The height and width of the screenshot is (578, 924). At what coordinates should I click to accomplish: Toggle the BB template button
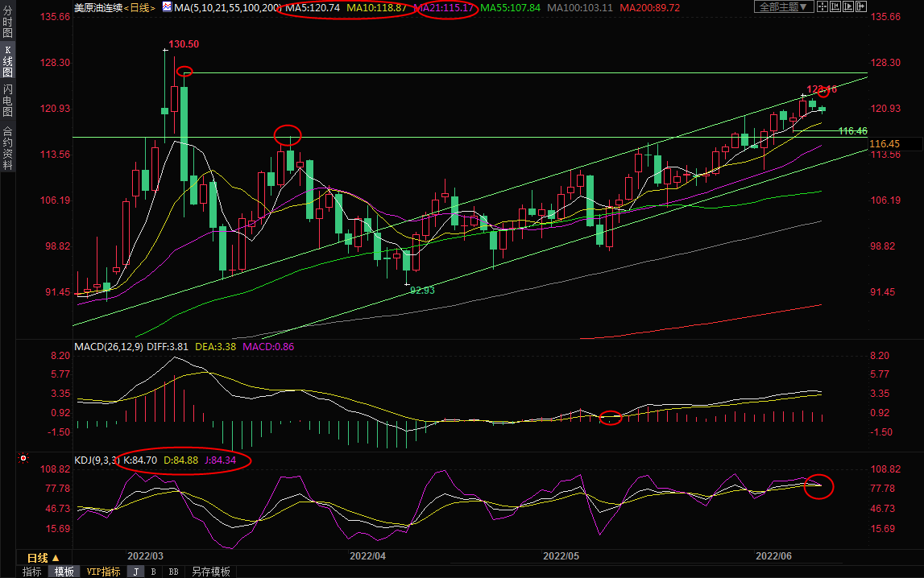[x=173, y=572]
